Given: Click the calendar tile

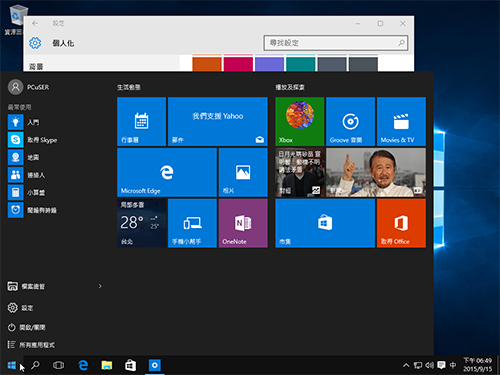Looking at the screenshot, I should (142, 122).
